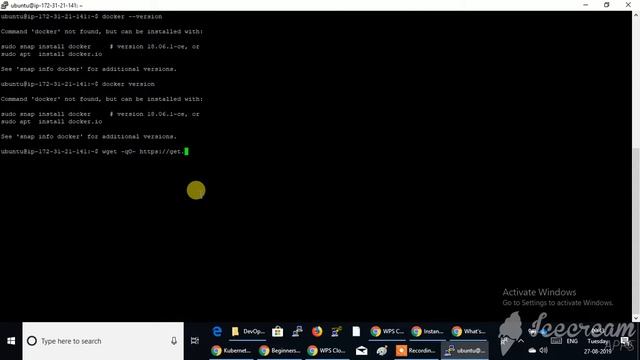This screenshot has height=360, width=640.
Task: Launch Firefox from the taskbar
Action: point(317,331)
